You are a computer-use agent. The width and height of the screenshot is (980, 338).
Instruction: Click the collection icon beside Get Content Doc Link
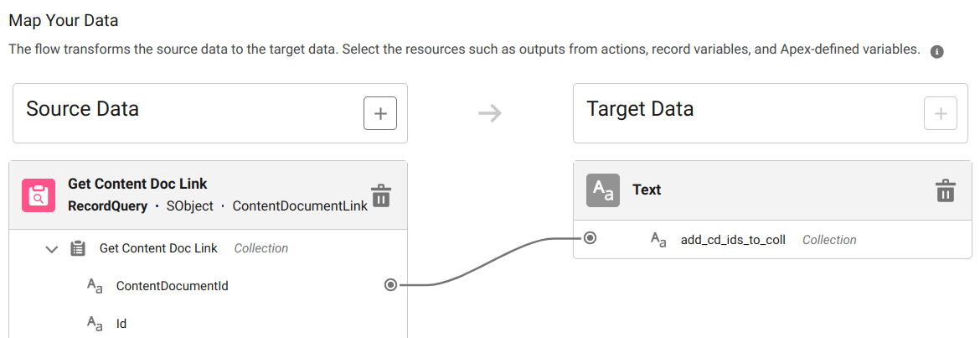click(x=78, y=248)
